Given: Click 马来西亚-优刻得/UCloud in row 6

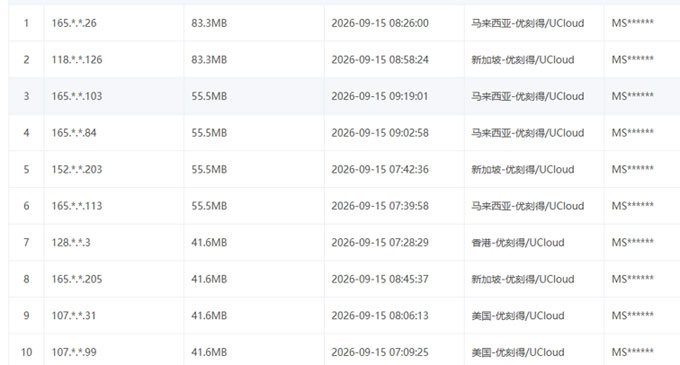Looking at the screenshot, I should click(528, 206).
